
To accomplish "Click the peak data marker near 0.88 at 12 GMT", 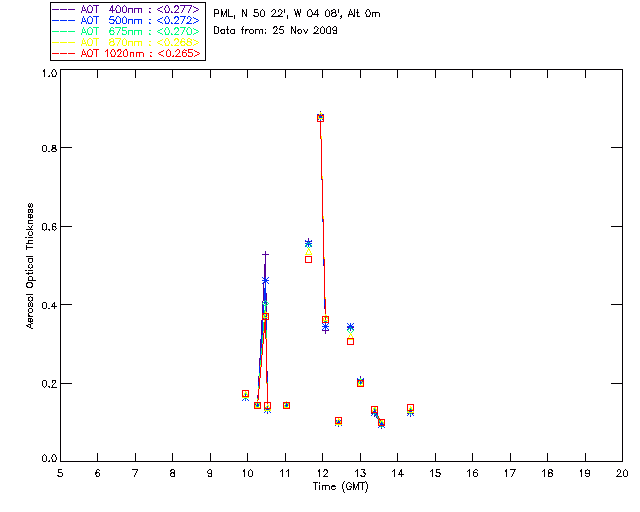I will tap(320, 118).
